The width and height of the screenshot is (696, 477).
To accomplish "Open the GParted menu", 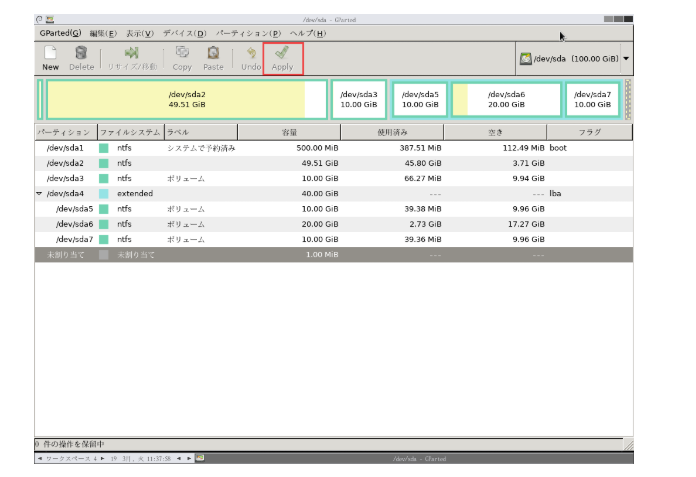I will tap(60, 33).
